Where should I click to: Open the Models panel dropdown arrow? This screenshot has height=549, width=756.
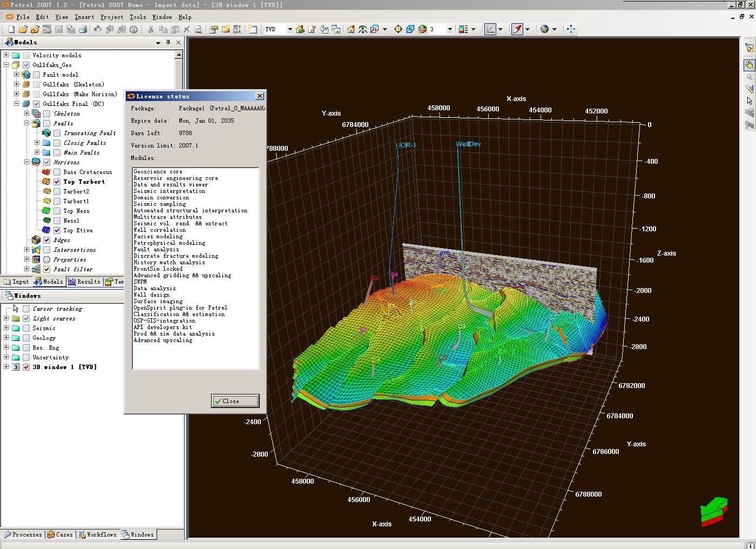(x=158, y=43)
